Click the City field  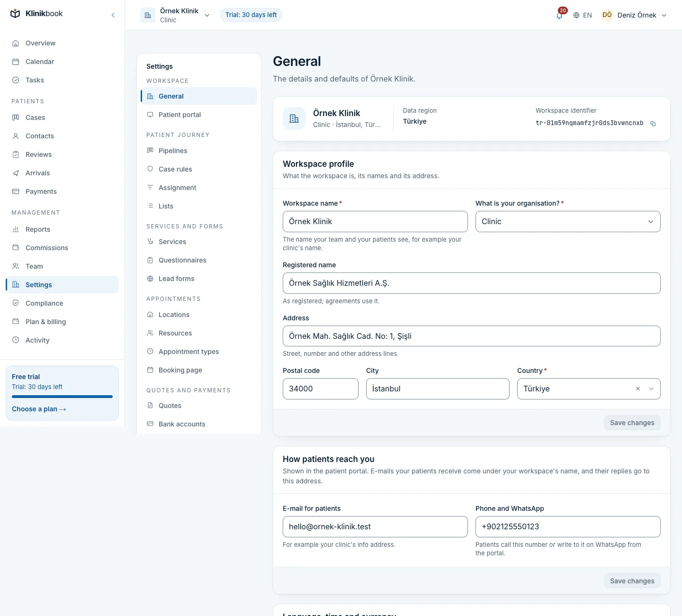(438, 389)
